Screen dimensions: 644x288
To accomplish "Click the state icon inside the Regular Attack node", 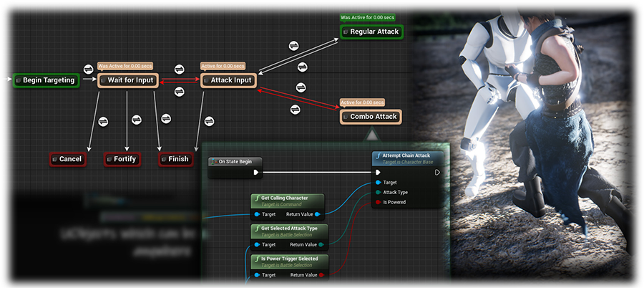I will click(x=346, y=32).
